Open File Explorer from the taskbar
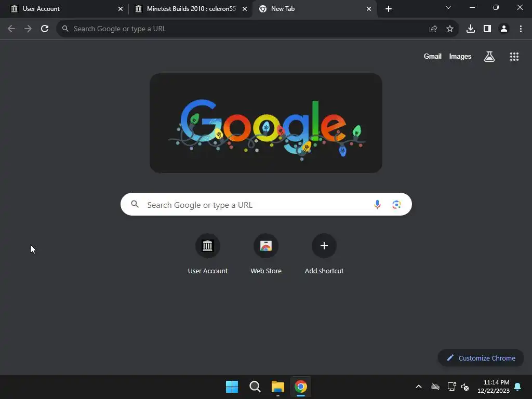This screenshot has height=399, width=532. pyautogui.click(x=278, y=387)
